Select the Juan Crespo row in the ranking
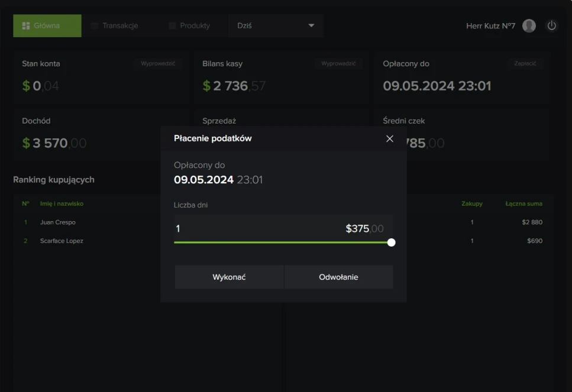Image resolution: width=572 pixels, height=392 pixels. (x=58, y=222)
